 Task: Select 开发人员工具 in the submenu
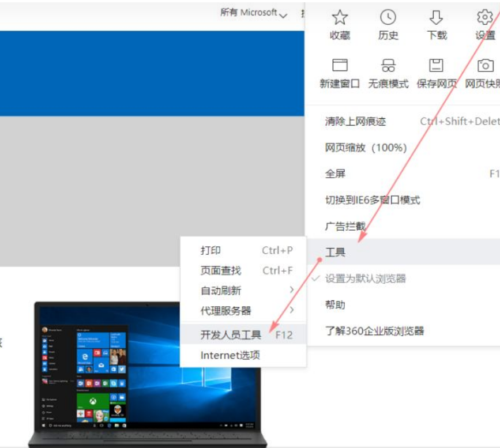[x=231, y=334]
